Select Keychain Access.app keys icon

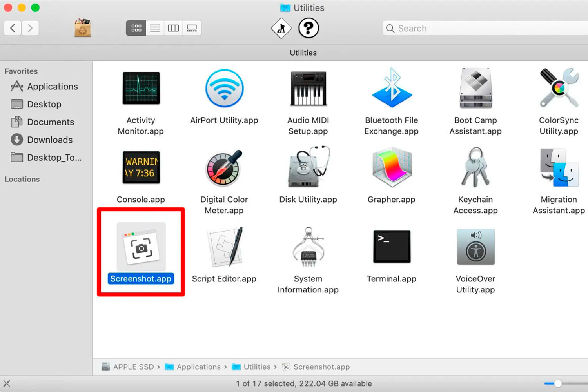[x=475, y=167]
